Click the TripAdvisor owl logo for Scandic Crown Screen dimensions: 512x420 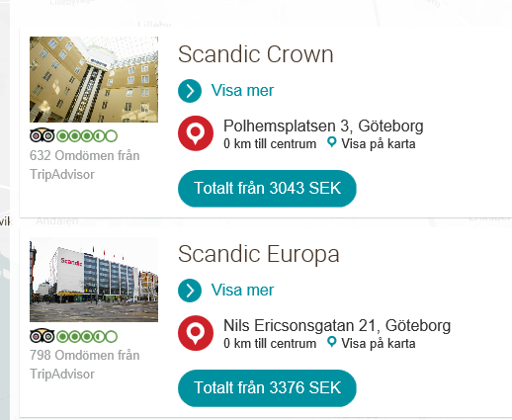tap(42, 135)
